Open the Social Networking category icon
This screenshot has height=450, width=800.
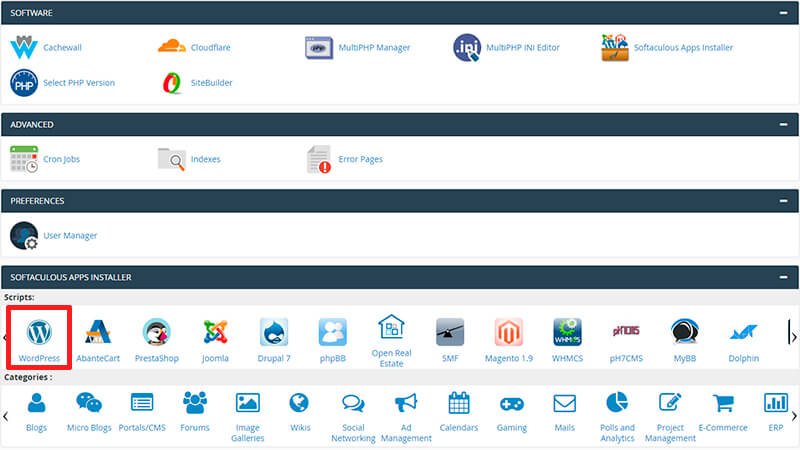pyautogui.click(x=353, y=404)
